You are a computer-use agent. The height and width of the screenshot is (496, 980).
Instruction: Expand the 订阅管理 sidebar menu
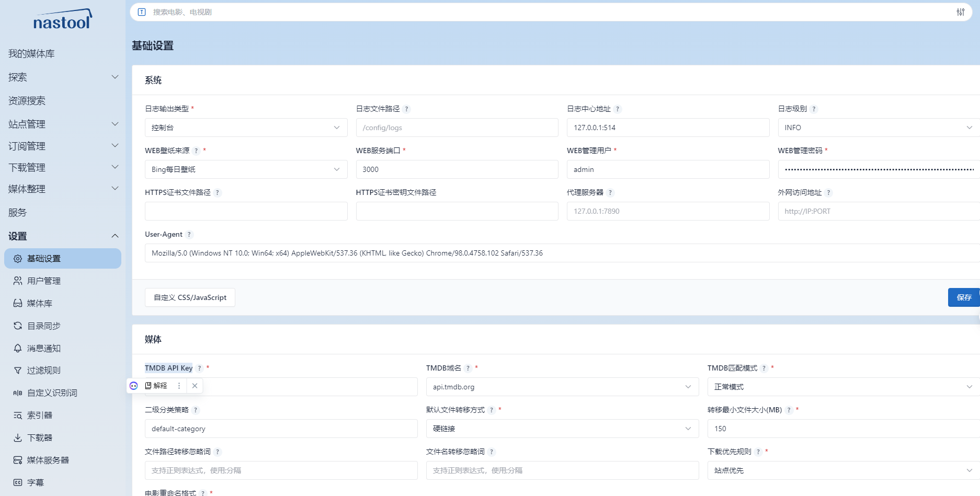(x=63, y=146)
